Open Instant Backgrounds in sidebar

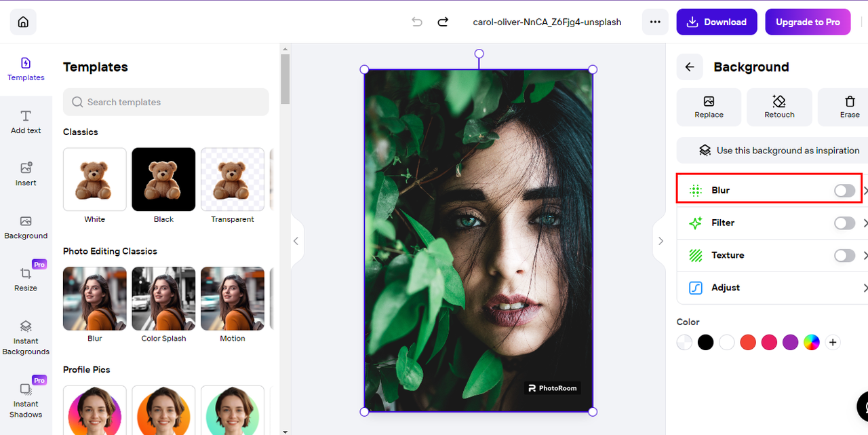coord(26,338)
